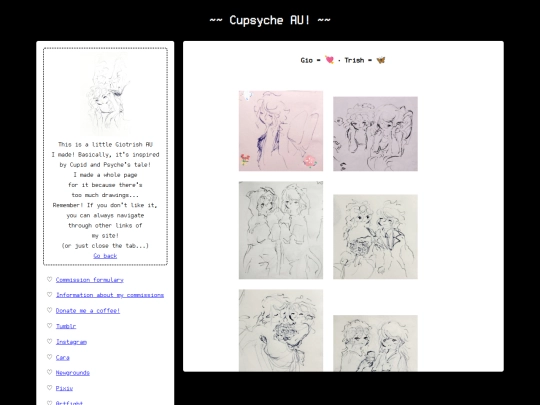
Task: Click the heart bullet beside Commission formulary
Action: point(50,279)
